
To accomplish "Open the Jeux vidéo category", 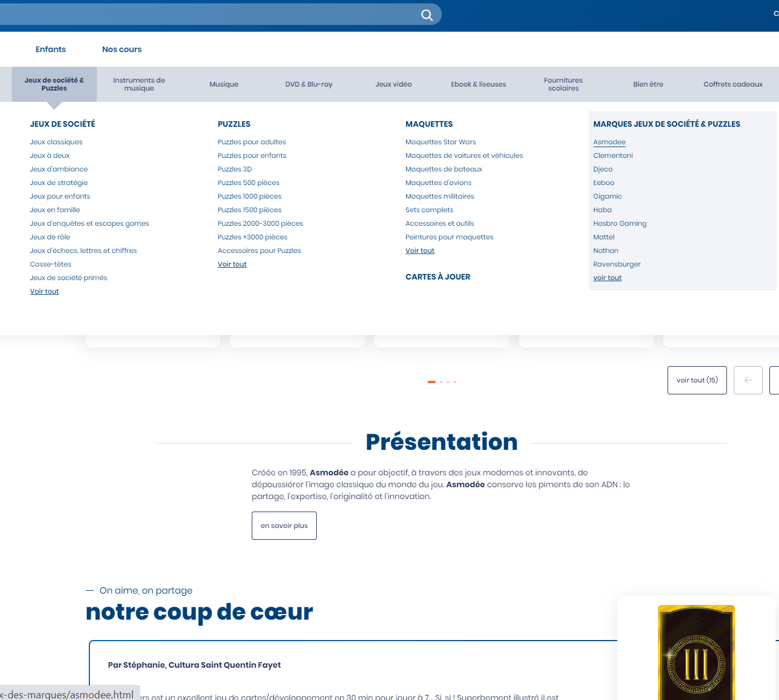I will pos(394,84).
